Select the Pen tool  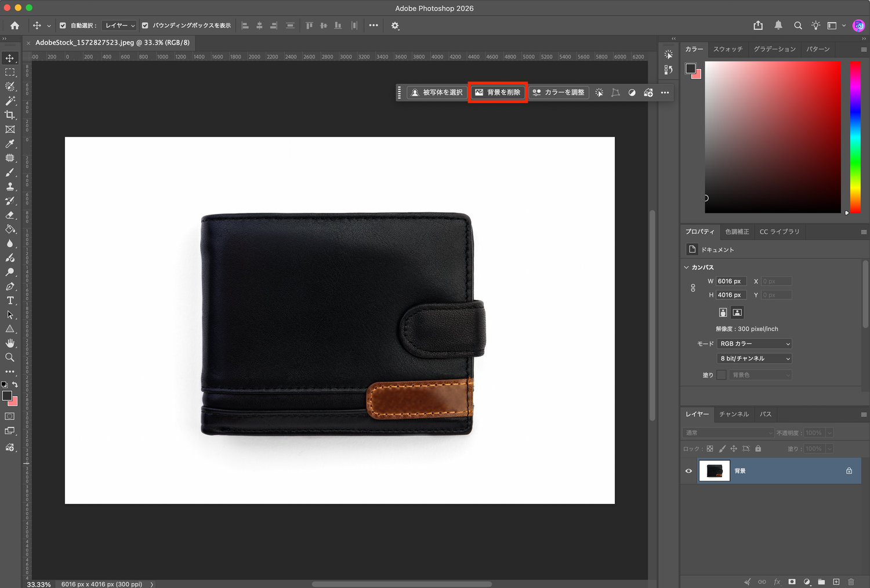[x=10, y=286]
